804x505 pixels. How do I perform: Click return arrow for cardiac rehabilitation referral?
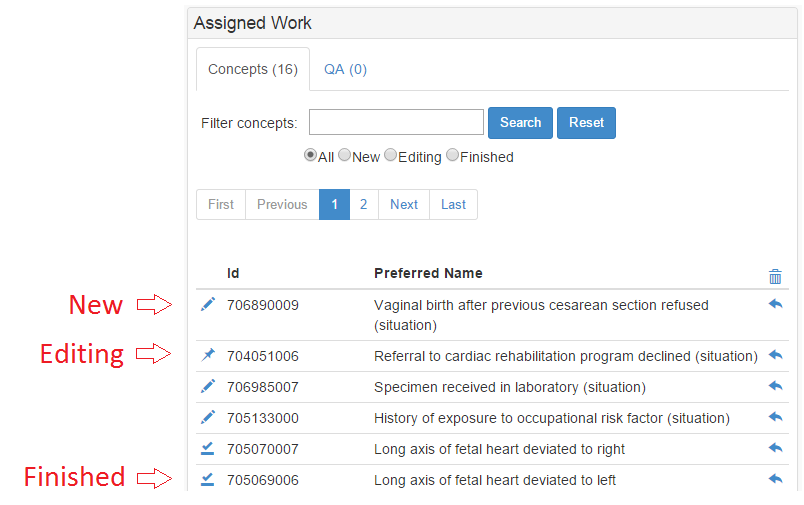pos(775,354)
